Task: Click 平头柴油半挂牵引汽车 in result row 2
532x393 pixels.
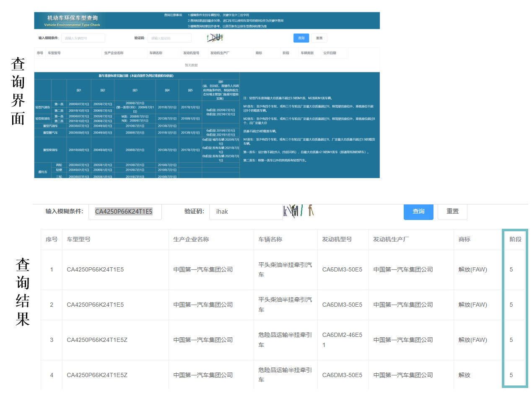Action: pos(285,305)
